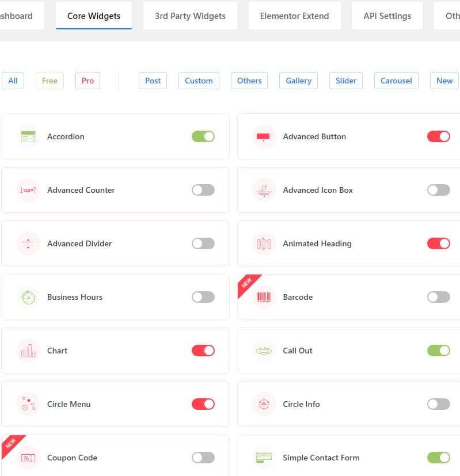Turn off the Advanced Button toggle
The height and width of the screenshot is (476, 460).
[x=439, y=136]
